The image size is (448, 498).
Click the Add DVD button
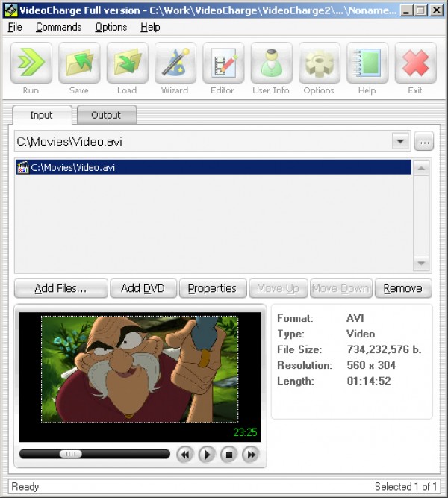click(x=143, y=288)
